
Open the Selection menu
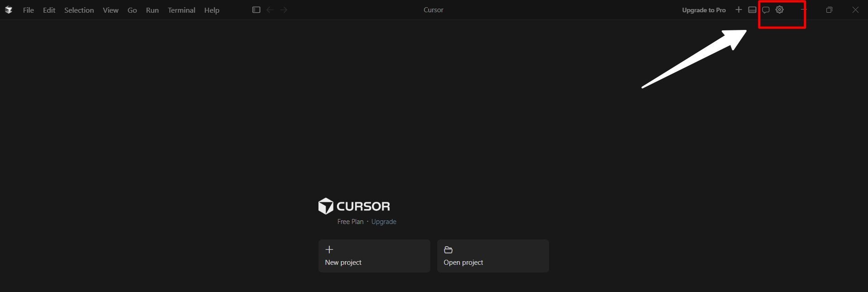(x=79, y=10)
